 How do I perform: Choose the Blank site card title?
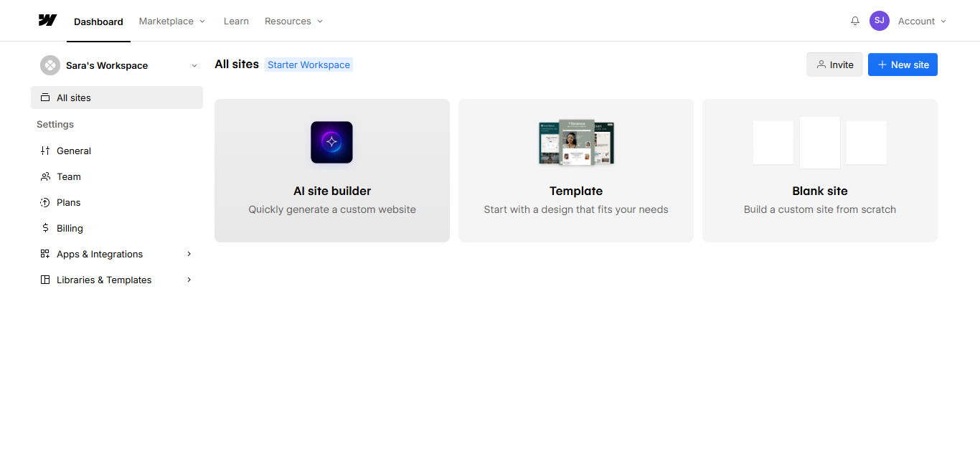tap(820, 191)
